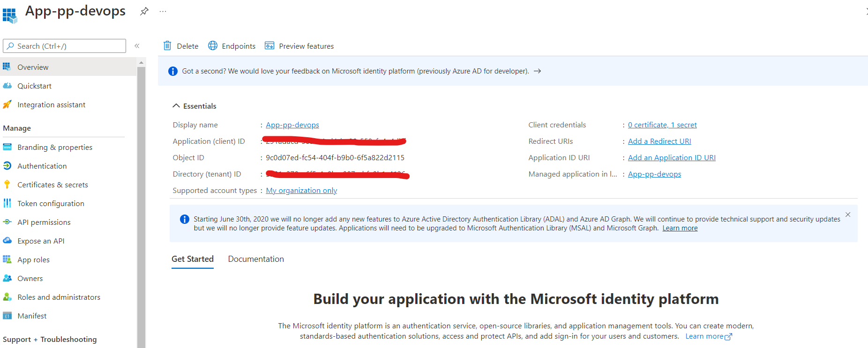868x348 pixels.
Task: Click the Preview features icon
Action: coord(269,45)
